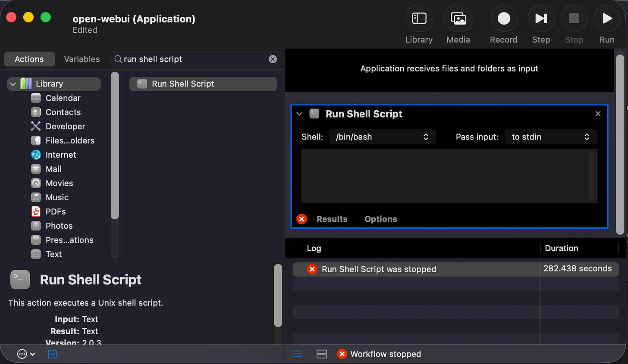Screen dimensions: 628x364
Task: Open the Pass input dropdown
Action: (x=551, y=137)
